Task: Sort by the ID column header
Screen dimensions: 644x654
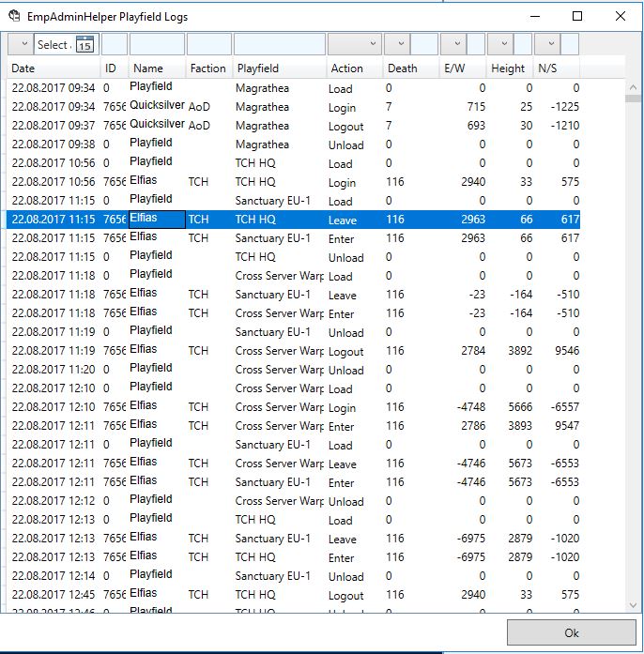Action: coord(115,68)
